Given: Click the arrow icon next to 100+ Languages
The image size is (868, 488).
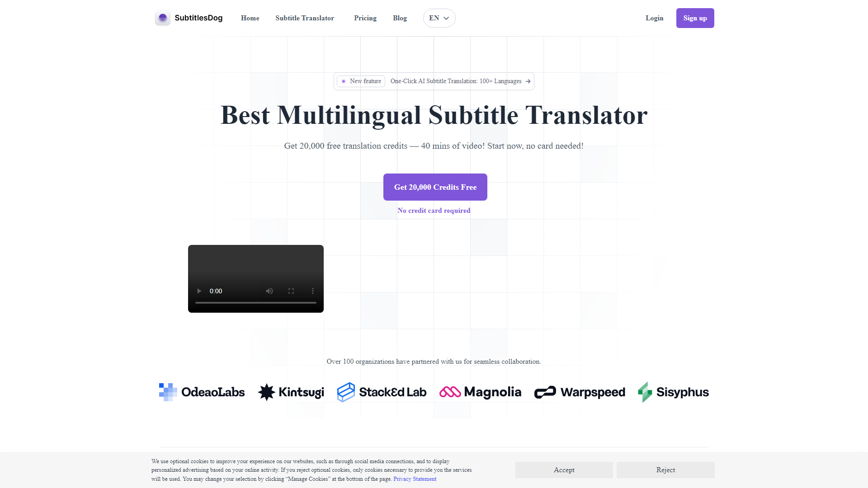Looking at the screenshot, I should [527, 81].
